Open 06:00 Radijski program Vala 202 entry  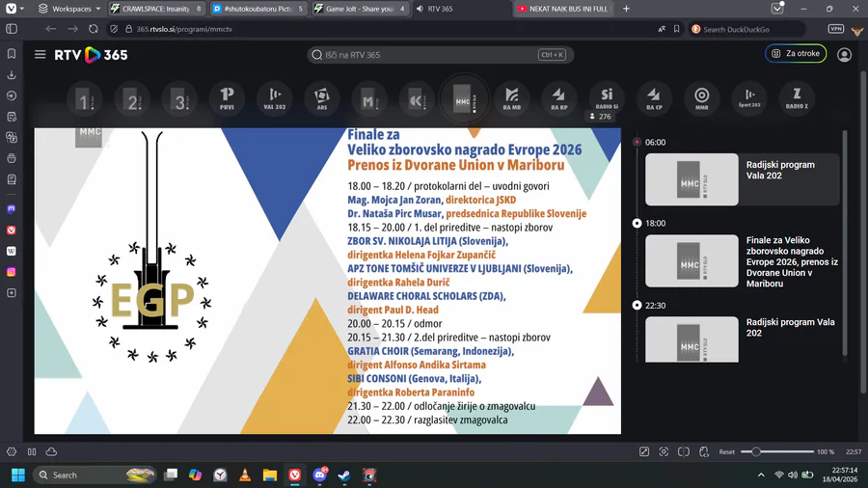743,179
